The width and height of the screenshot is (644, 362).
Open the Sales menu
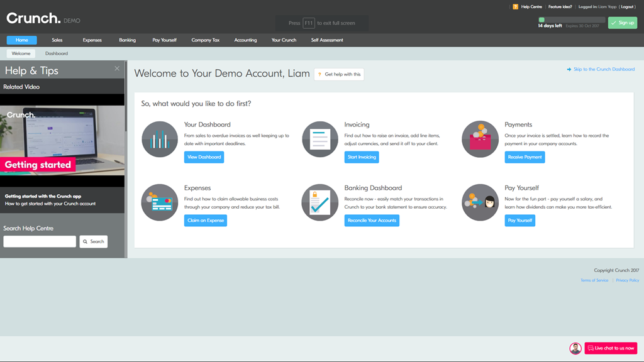(57, 40)
